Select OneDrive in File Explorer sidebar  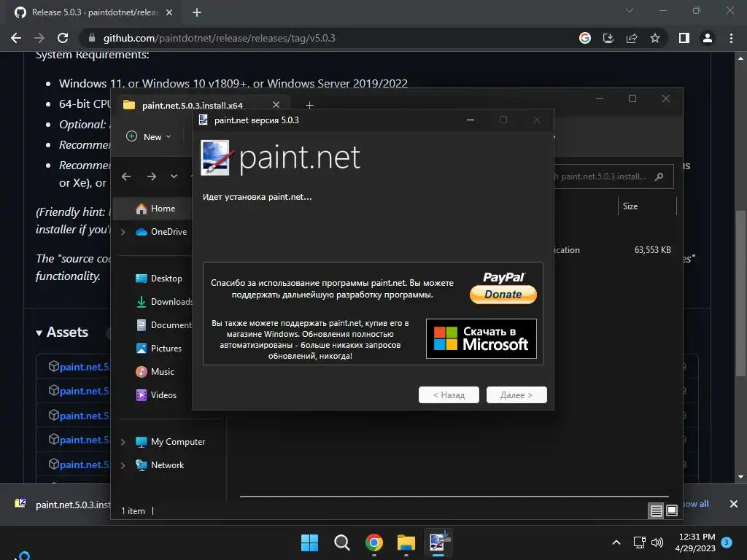point(161,232)
